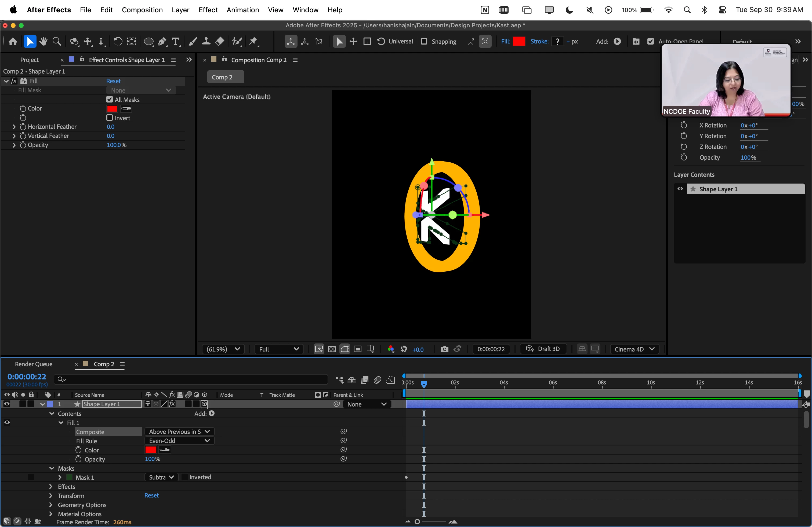Uncheck the All Masks checkbox
This screenshot has height=527, width=812.
click(x=110, y=100)
